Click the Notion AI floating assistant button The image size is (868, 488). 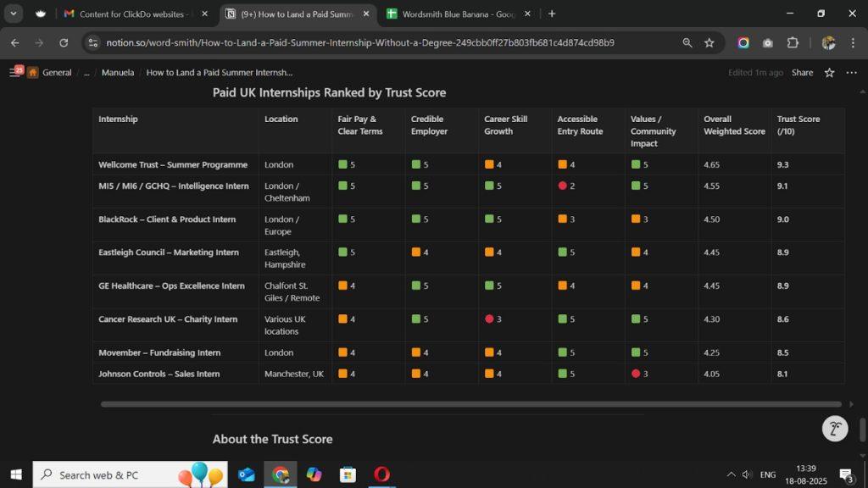[x=835, y=428]
